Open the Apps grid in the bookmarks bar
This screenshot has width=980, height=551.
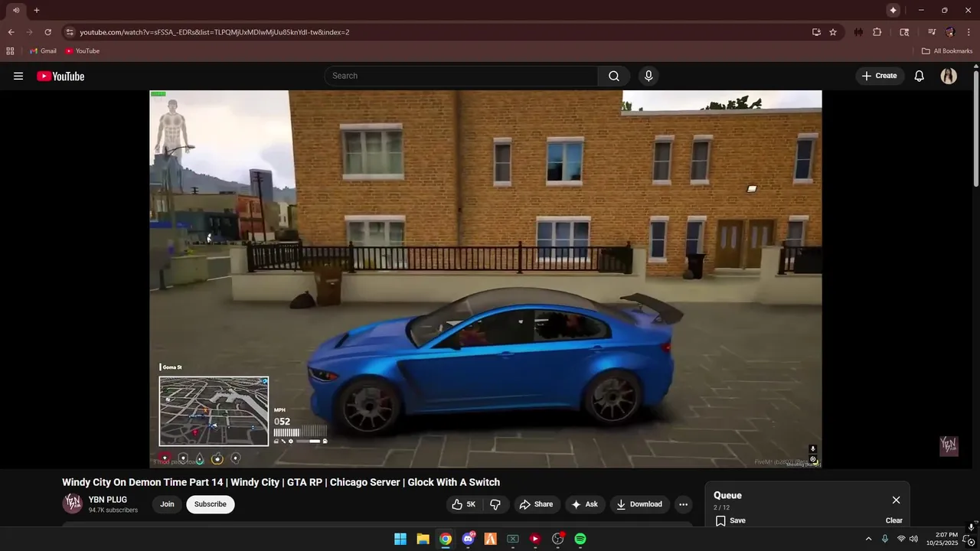[x=10, y=51]
